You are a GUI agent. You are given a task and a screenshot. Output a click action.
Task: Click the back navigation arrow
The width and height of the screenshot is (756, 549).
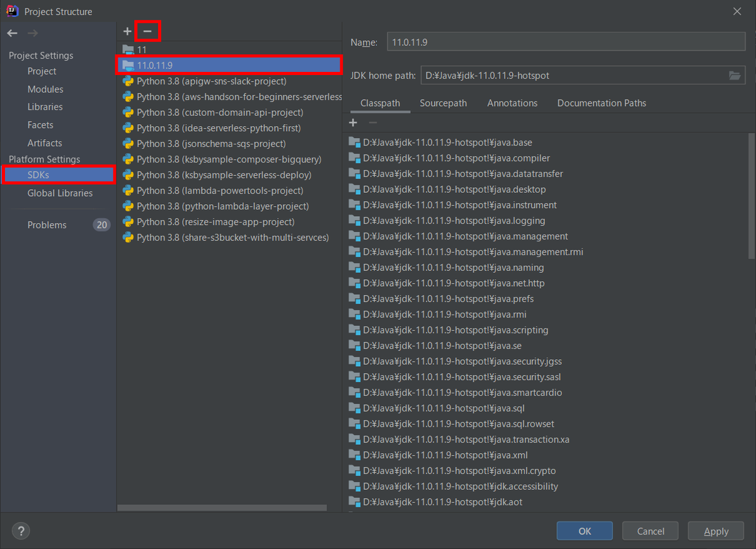tap(13, 33)
